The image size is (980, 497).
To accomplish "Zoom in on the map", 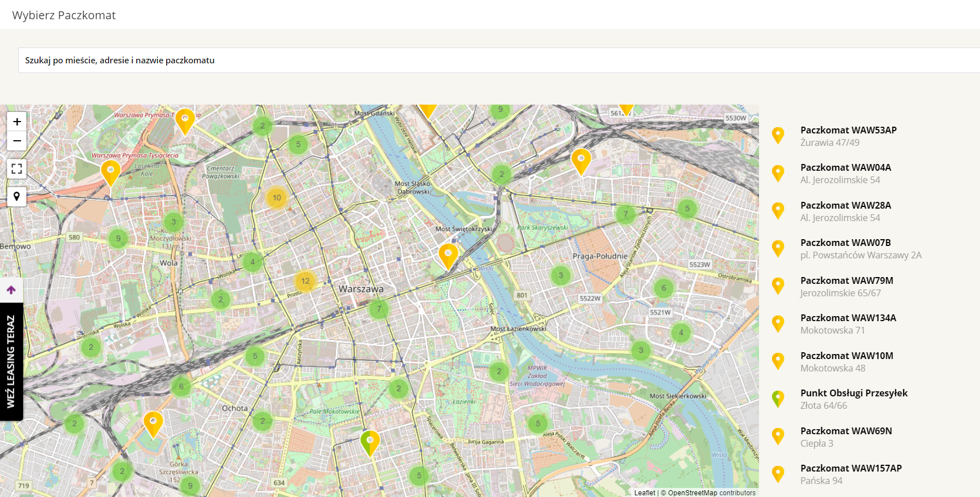I will click(17, 122).
